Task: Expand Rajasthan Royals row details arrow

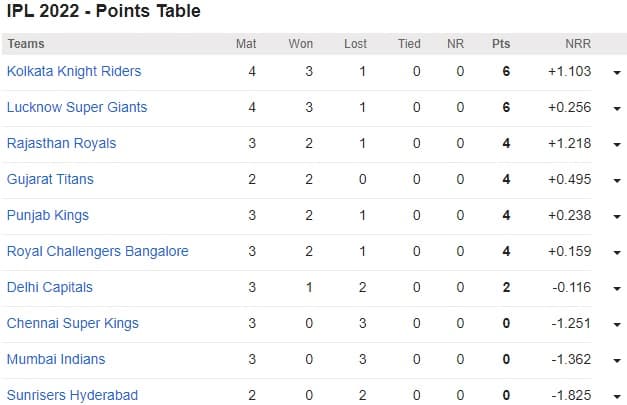Action: 616,145
